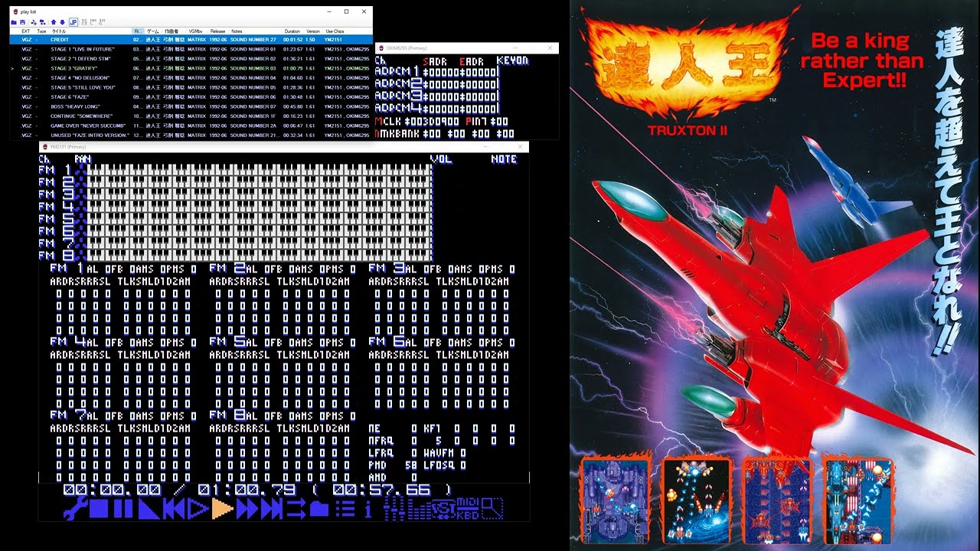Image resolution: width=980 pixels, height=551 pixels.
Task: Fade out with the triangle ramp icon
Action: click(x=149, y=509)
